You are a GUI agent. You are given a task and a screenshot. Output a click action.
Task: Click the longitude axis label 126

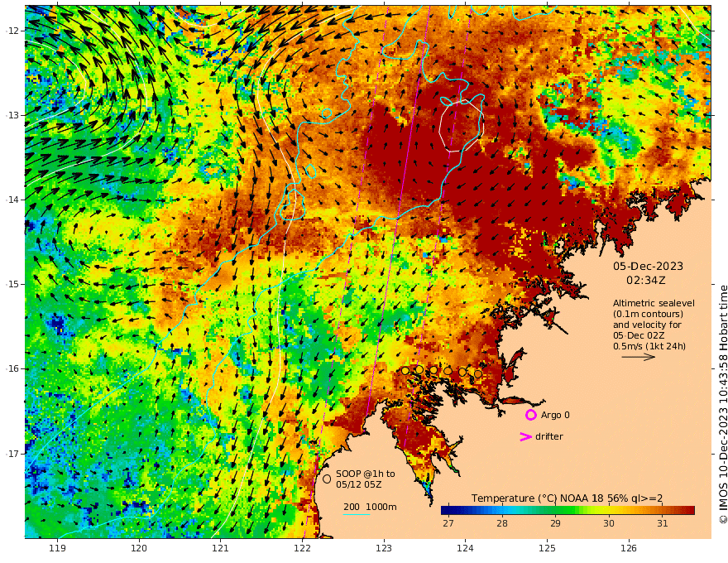pos(629,548)
